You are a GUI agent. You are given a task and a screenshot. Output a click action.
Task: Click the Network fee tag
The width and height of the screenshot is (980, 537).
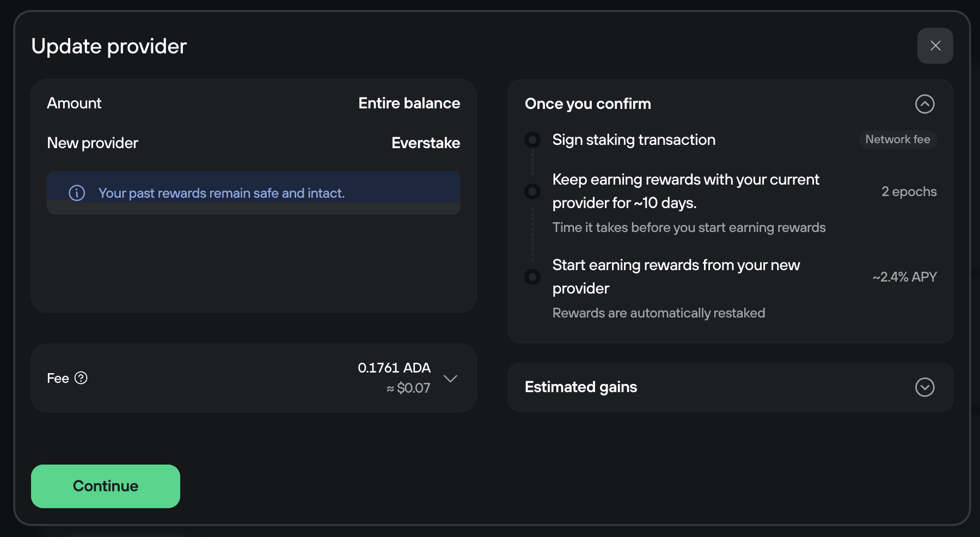[898, 139]
